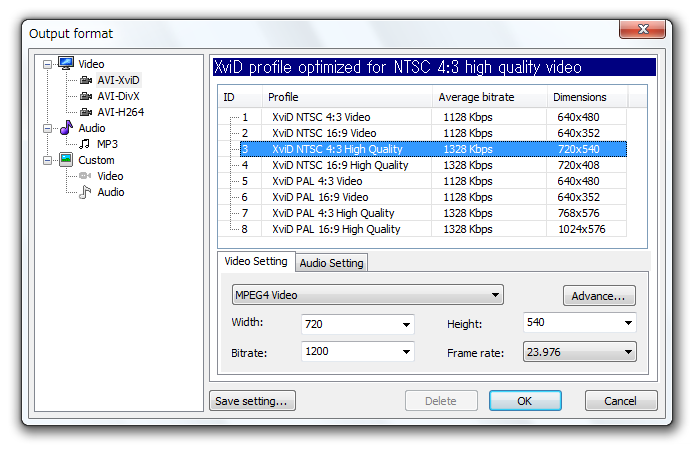Switch to the Audio Setting tab
The width and height of the screenshot is (695, 449).
coord(331,263)
